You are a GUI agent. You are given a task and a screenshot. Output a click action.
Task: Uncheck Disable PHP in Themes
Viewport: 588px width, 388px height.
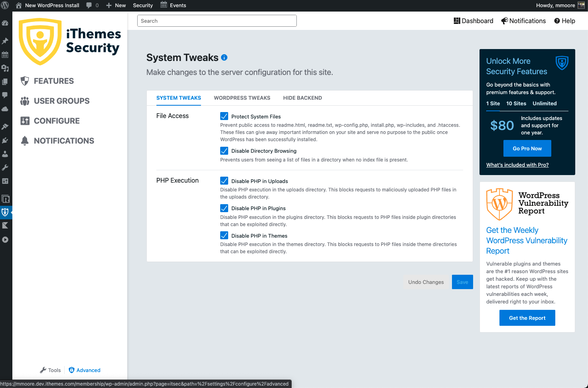(224, 235)
